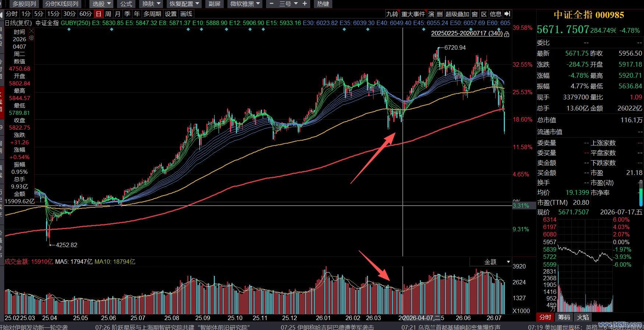Open the 金额 volume indicator dropdown

pos(491,262)
